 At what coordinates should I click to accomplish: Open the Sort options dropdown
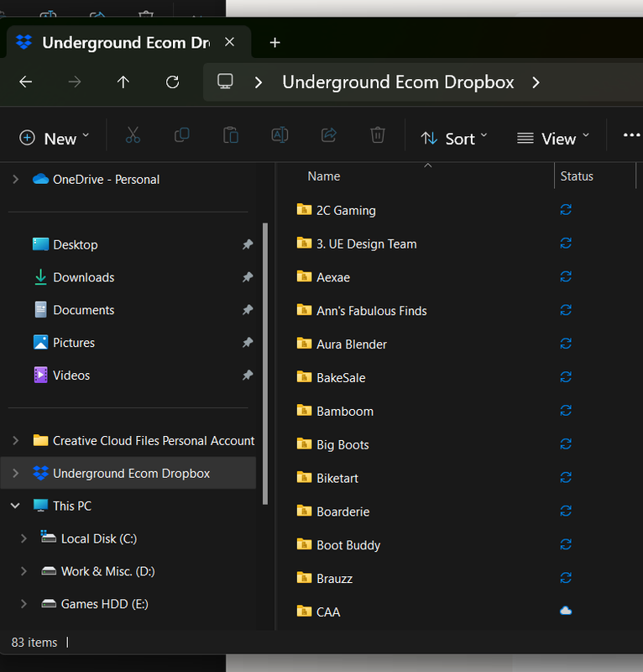point(453,139)
